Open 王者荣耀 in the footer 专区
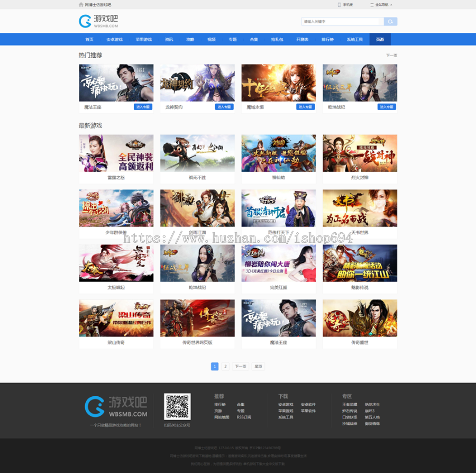 click(x=350, y=404)
